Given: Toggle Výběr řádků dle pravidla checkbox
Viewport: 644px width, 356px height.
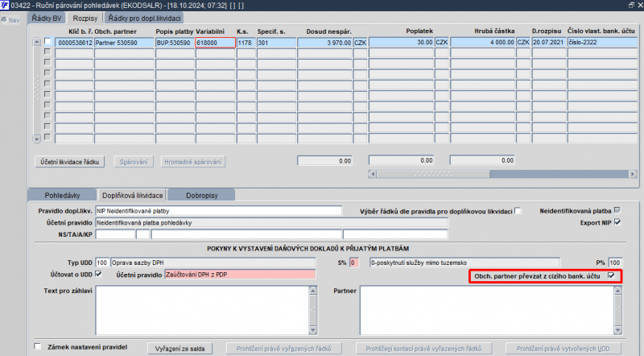Looking at the screenshot, I should pos(518,211).
